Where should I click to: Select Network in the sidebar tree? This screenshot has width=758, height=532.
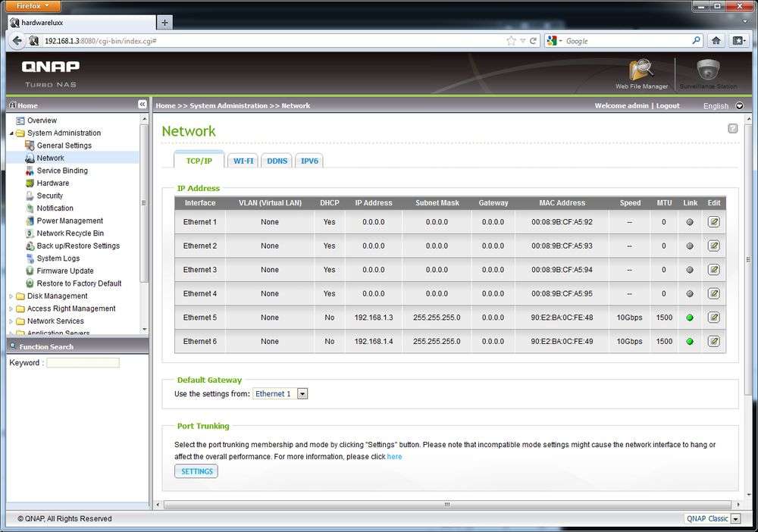pyautogui.click(x=50, y=158)
